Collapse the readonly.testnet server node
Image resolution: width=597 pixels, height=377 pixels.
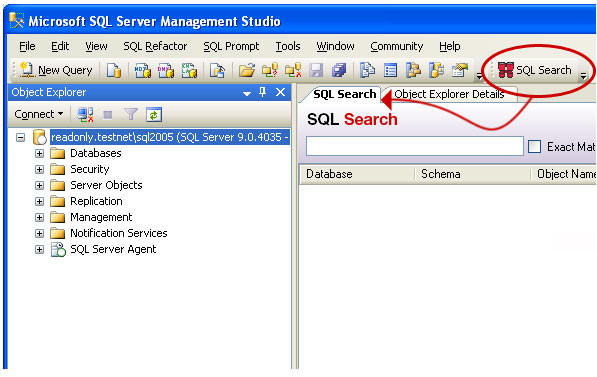[x=21, y=137]
